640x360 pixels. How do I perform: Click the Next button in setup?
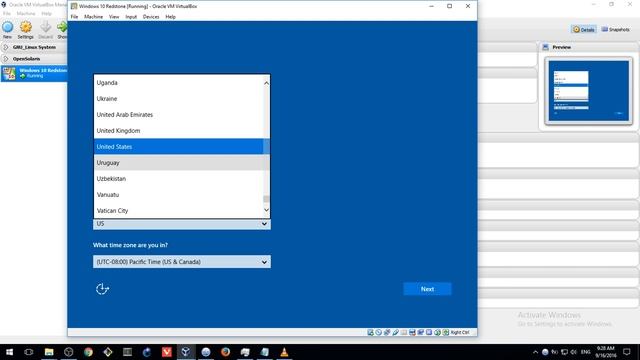(427, 289)
